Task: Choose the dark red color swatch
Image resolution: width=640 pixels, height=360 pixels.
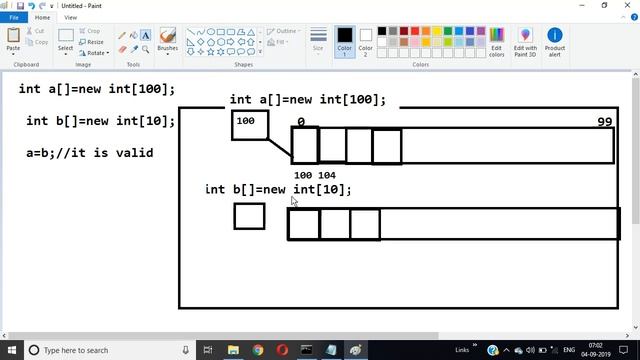Action: [x=404, y=31]
